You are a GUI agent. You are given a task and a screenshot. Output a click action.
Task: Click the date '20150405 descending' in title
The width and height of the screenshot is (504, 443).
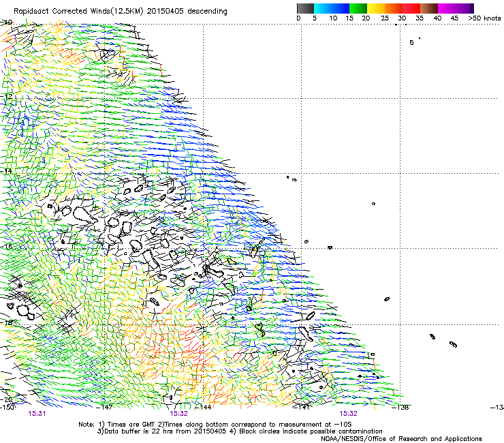[x=187, y=12]
